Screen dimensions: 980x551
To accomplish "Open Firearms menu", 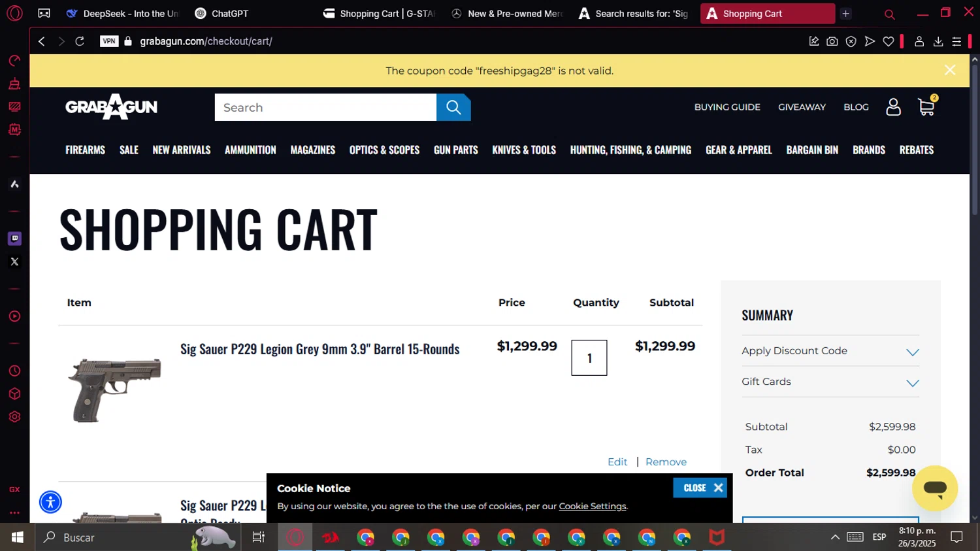I will pyautogui.click(x=85, y=150).
